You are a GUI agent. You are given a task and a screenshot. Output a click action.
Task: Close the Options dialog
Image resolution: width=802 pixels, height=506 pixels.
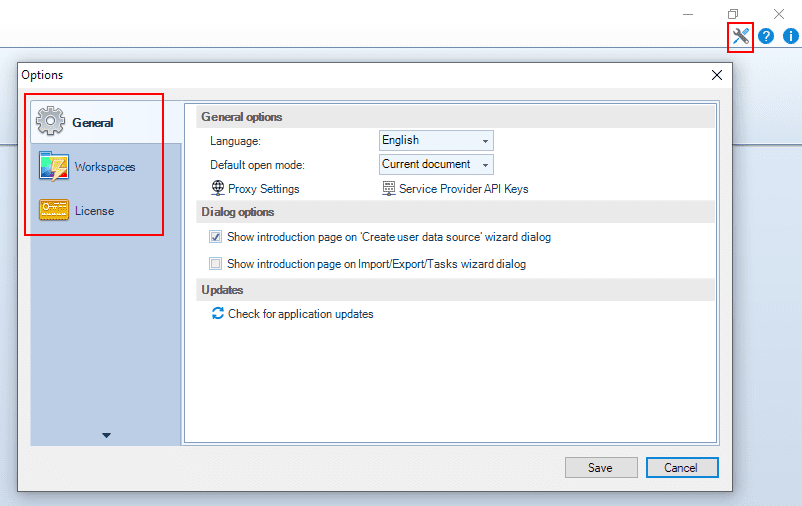(x=716, y=75)
